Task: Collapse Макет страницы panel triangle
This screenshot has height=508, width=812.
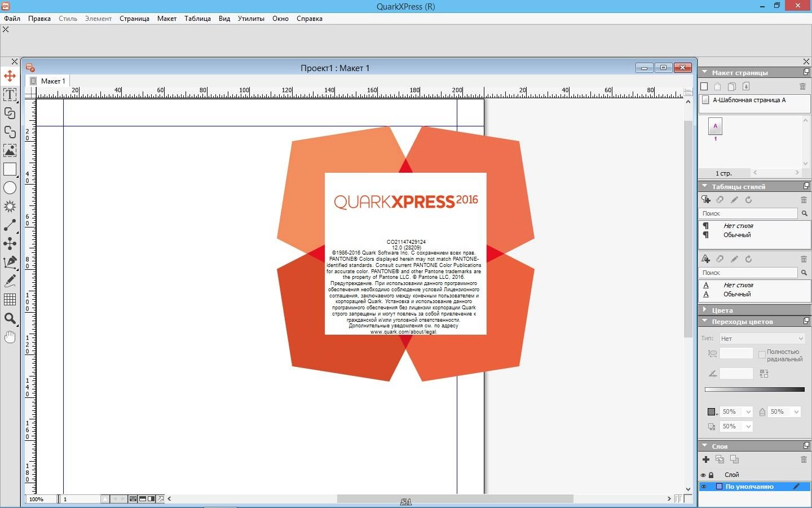Action: pyautogui.click(x=704, y=72)
